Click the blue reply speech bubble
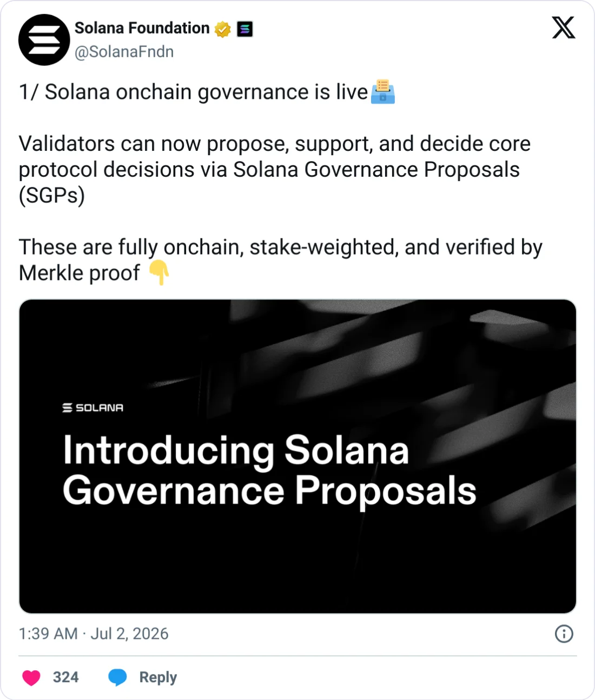Screen dimensions: 595x700 click(x=117, y=677)
